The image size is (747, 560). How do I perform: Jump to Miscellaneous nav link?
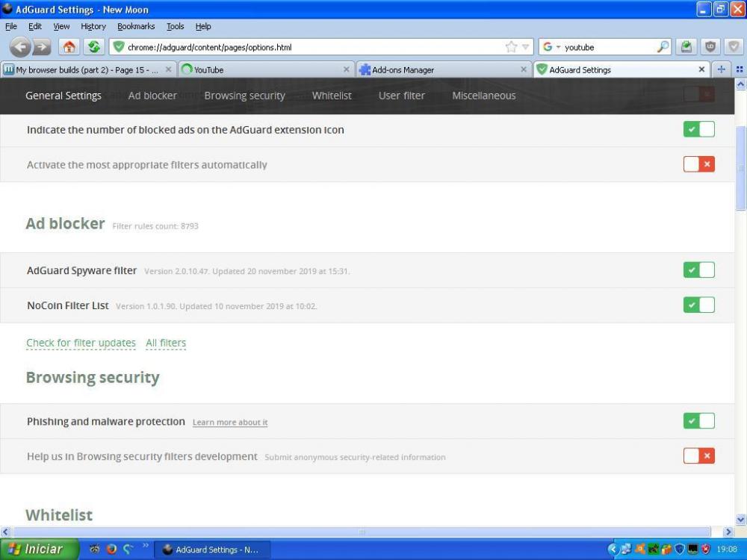pyautogui.click(x=483, y=96)
